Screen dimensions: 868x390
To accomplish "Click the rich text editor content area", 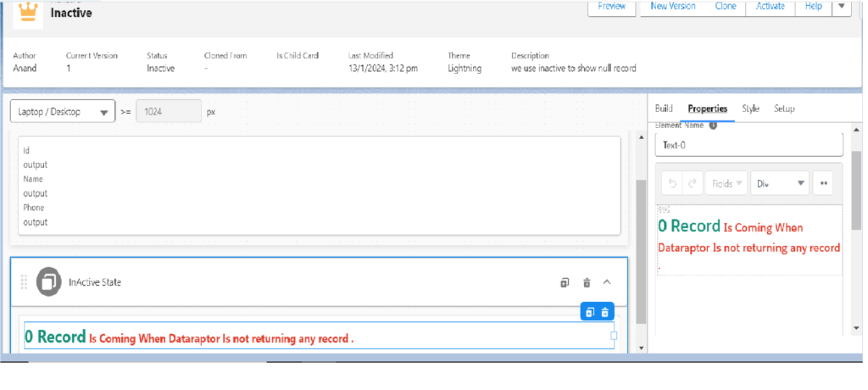I will 749,240.
